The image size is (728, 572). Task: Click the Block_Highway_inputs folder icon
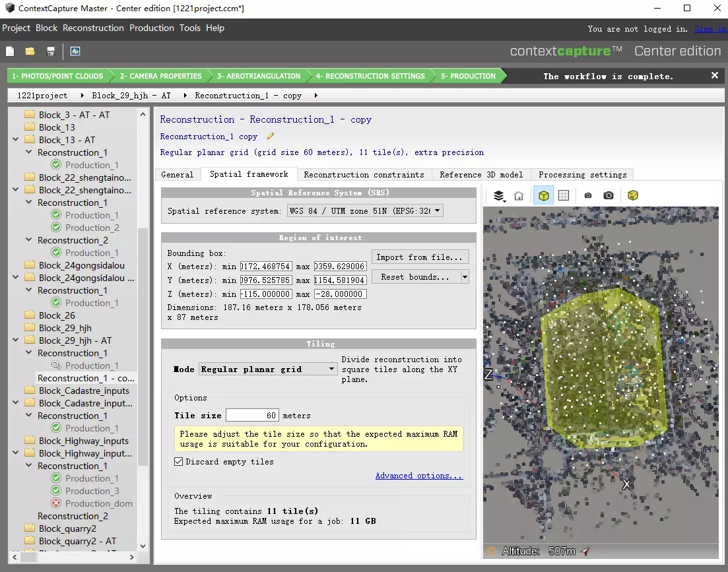click(x=30, y=441)
